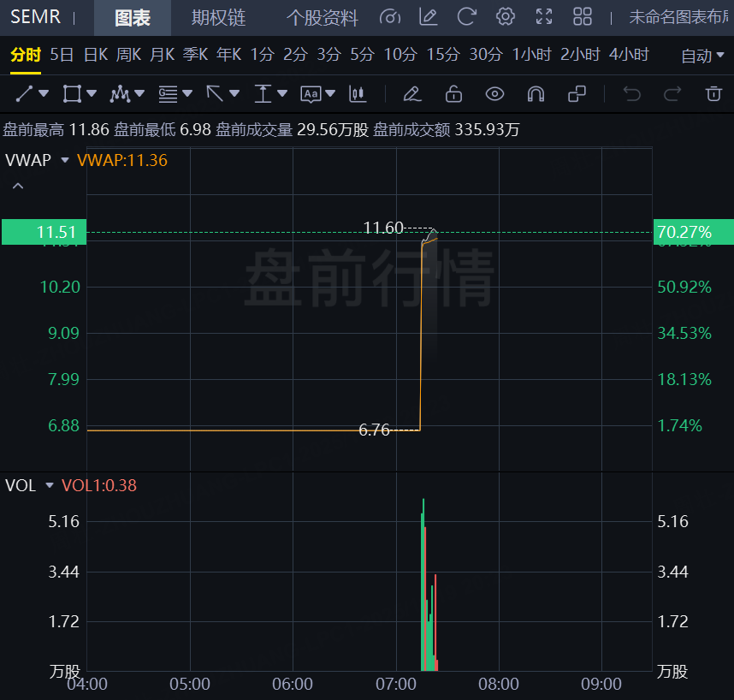Click the undo arrow icon
The image size is (734, 700).
(x=632, y=93)
